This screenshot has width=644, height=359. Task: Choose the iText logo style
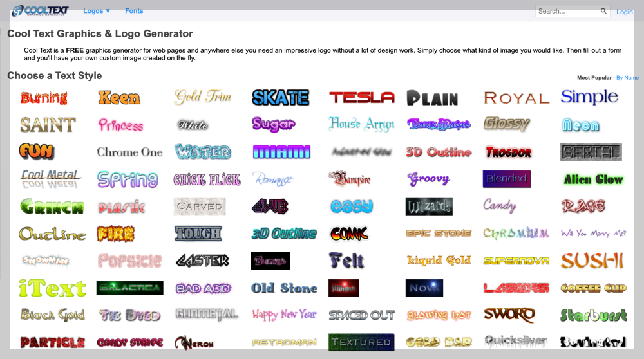pyautogui.click(x=53, y=288)
